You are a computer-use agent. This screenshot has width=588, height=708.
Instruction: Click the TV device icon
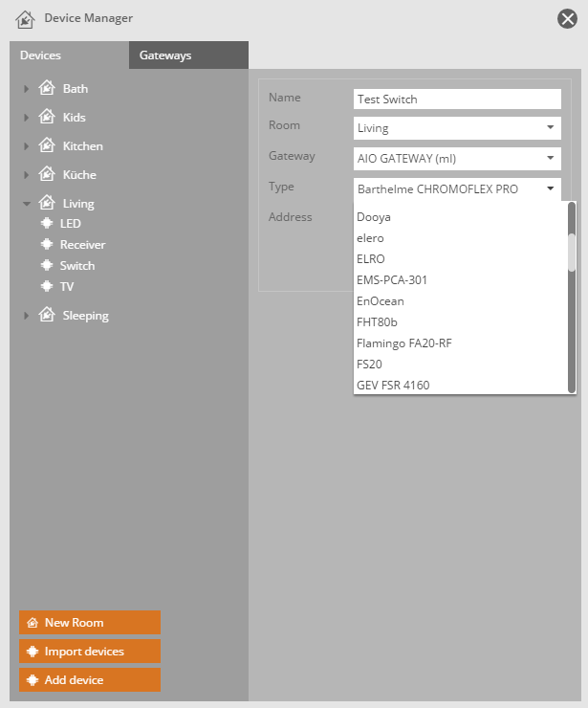(47, 286)
